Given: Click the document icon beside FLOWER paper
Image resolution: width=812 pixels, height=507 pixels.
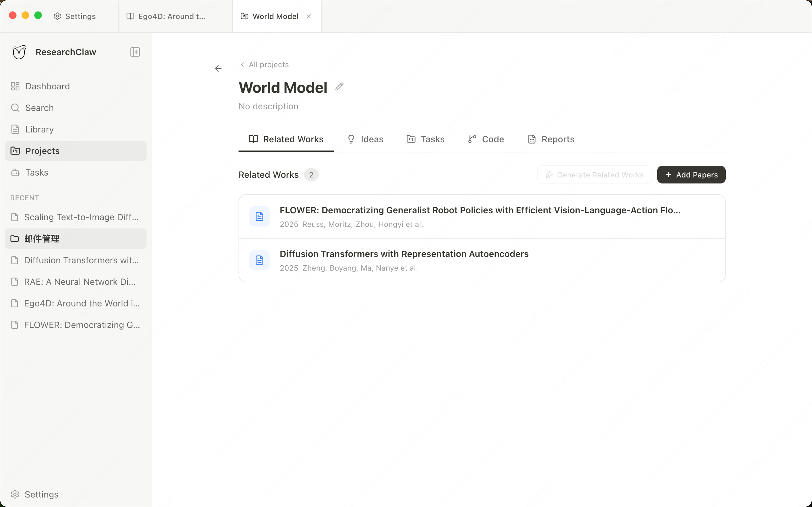Looking at the screenshot, I should tap(259, 216).
